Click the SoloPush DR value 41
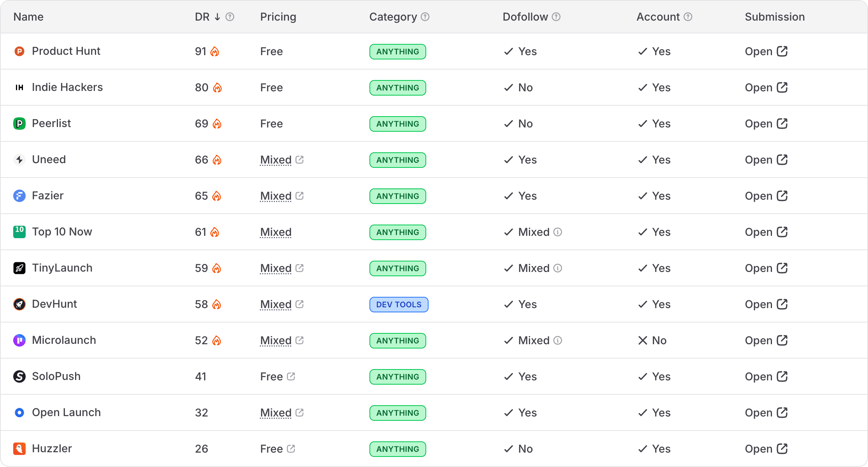 click(201, 376)
